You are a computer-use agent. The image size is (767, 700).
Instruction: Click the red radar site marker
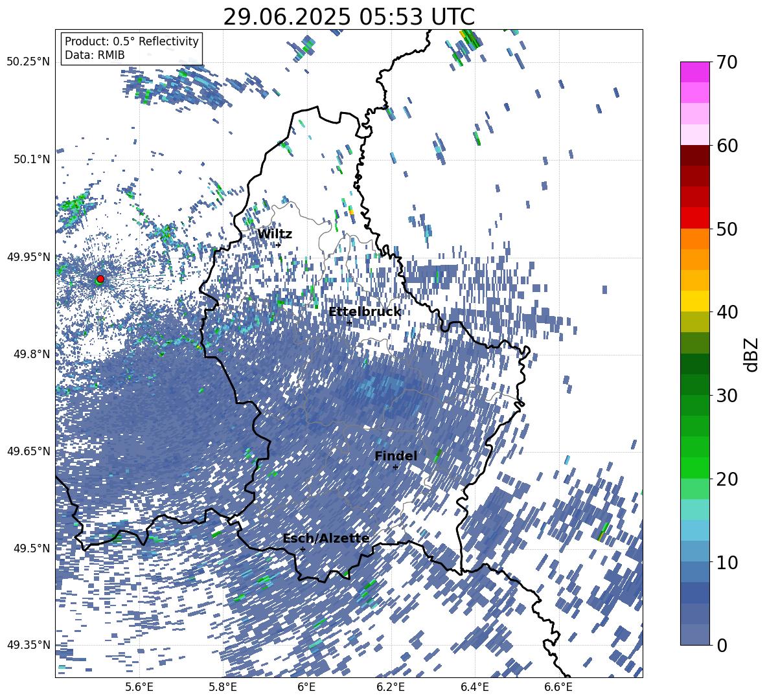point(100,278)
